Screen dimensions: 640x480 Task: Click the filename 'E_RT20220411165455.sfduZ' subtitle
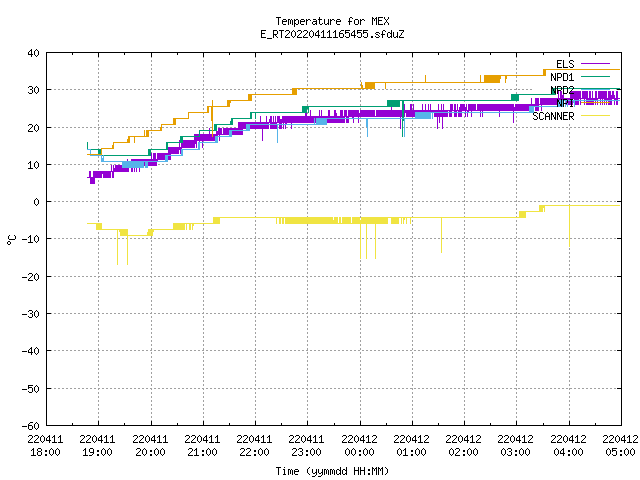pyautogui.click(x=332, y=34)
